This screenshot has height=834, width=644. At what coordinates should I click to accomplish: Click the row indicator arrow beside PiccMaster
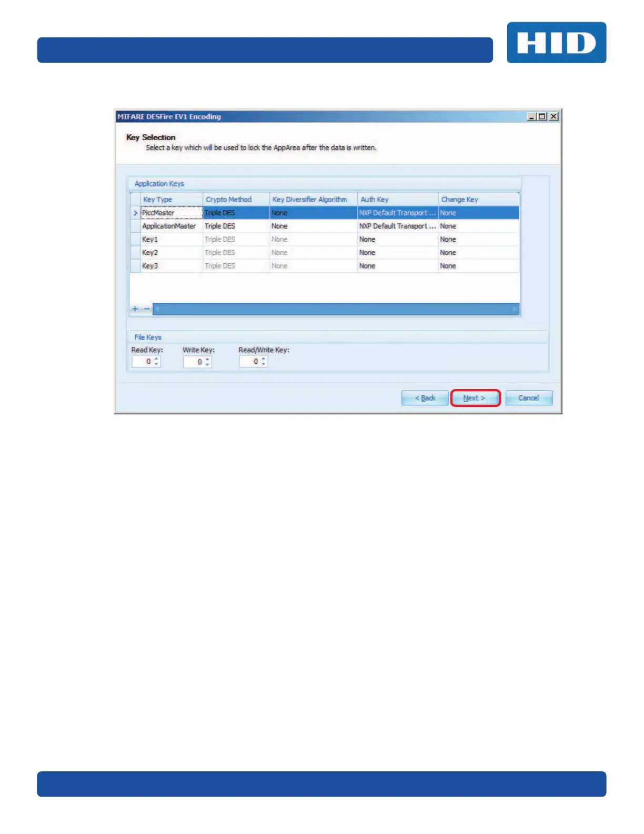(x=136, y=213)
